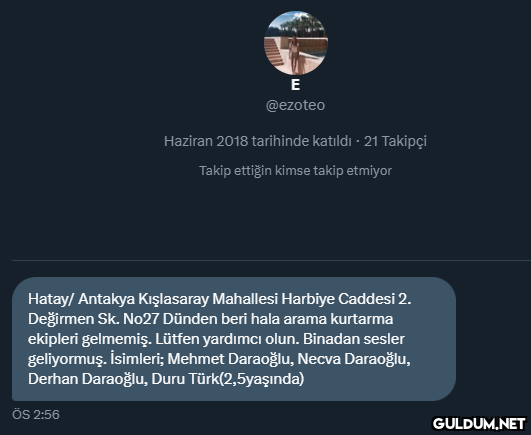Click the "ÖS 2:56" message timestamp
The image size is (531, 435).
point(36,415)
